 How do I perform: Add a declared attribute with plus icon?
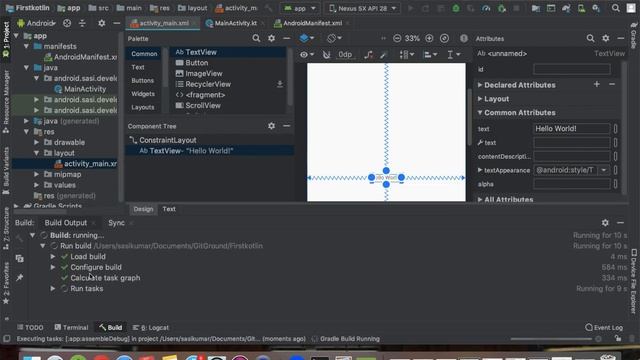coord(597,84)
